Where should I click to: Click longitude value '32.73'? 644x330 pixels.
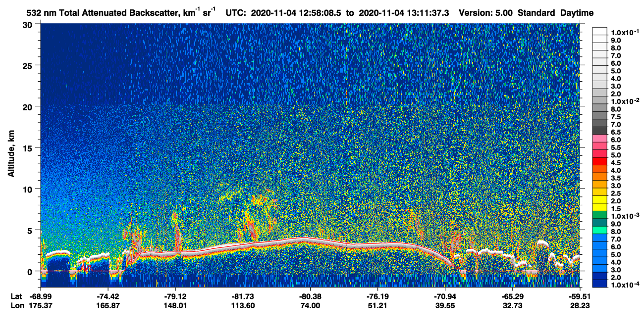(x=512, y=305)
